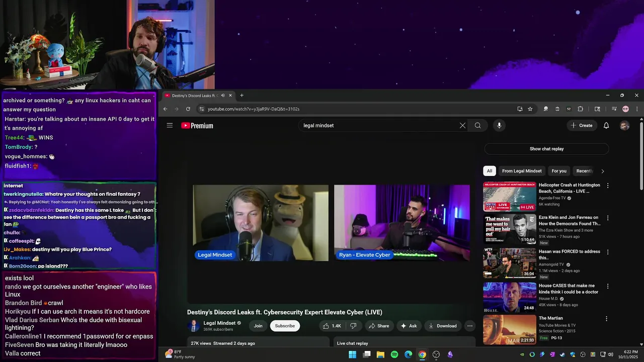Subscribe to Legal Mindset
This screenshot has width=644, height=362.
coord(285,326)
